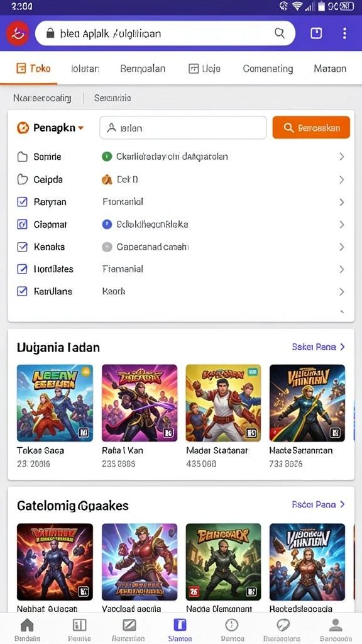The width and height of the screenshot is (362, 644).
Task: Click the Sercarbie breadcrumb link
Action: [112, 98]
